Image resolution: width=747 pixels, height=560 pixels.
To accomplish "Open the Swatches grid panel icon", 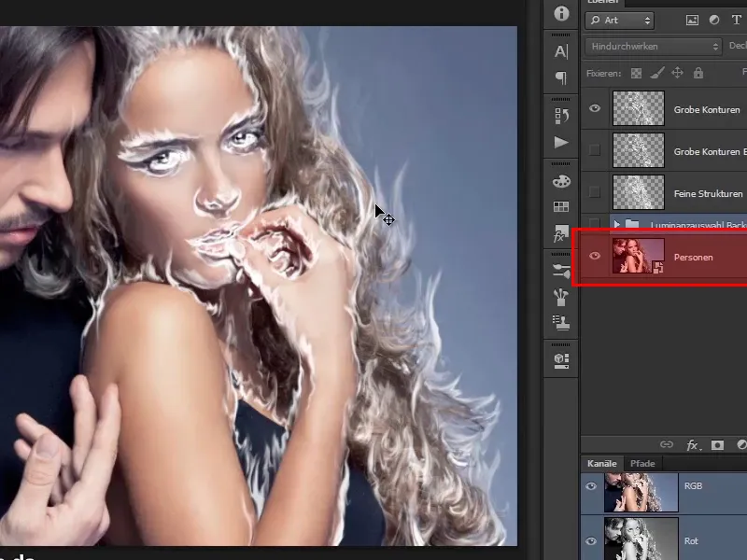I will (561, 206).
